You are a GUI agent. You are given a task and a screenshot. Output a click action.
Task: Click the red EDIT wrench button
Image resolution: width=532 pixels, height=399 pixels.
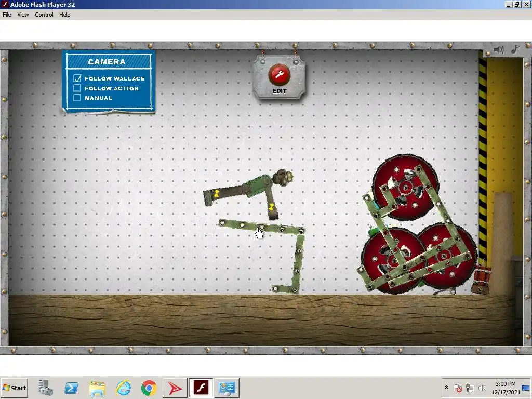(x=279, y=75)
